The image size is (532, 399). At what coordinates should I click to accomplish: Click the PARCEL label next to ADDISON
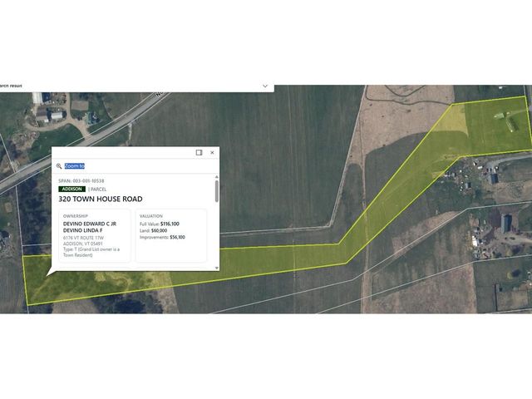pos(98,190)
